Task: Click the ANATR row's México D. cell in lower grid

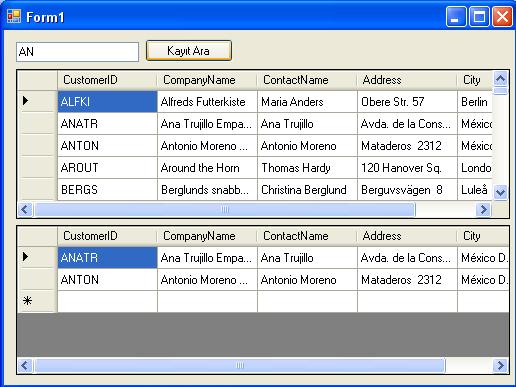Action: pos(483,257)
